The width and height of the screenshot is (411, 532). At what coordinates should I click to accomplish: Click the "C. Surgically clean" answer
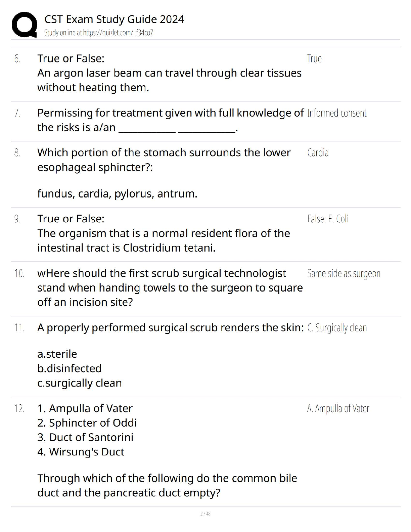[x=337, y=328]
